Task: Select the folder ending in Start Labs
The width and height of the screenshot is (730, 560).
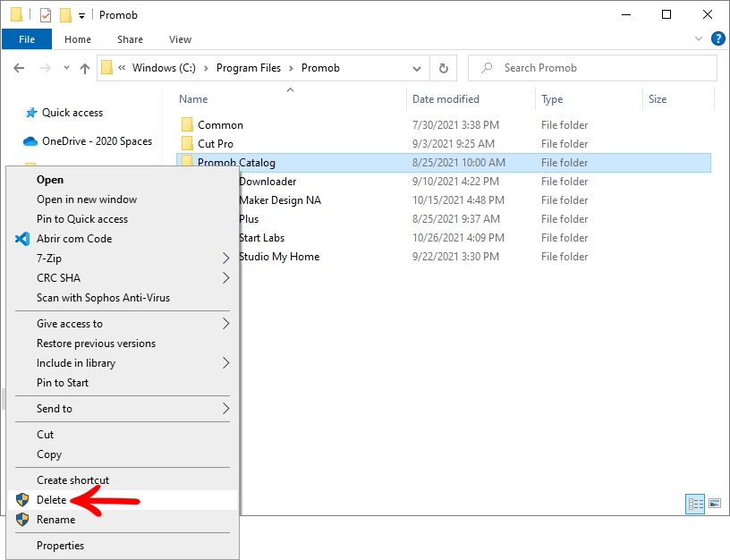Action: click(261, 238)
